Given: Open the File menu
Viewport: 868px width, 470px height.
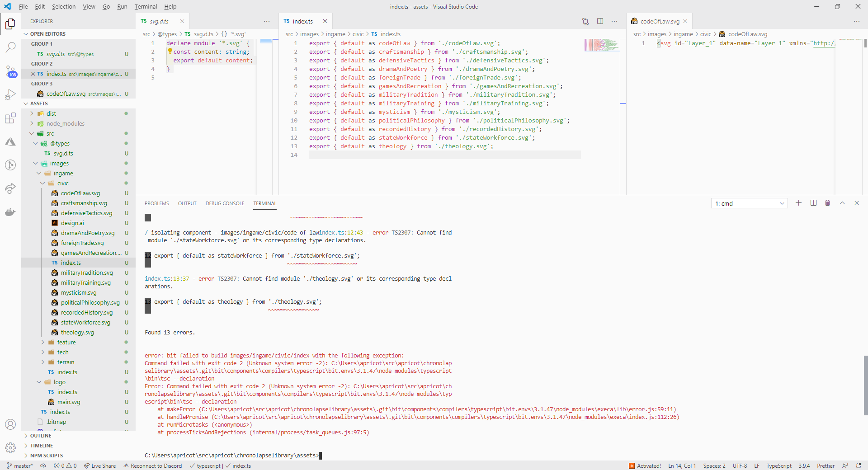Looking at the screenshot, I should pos(23,6).
